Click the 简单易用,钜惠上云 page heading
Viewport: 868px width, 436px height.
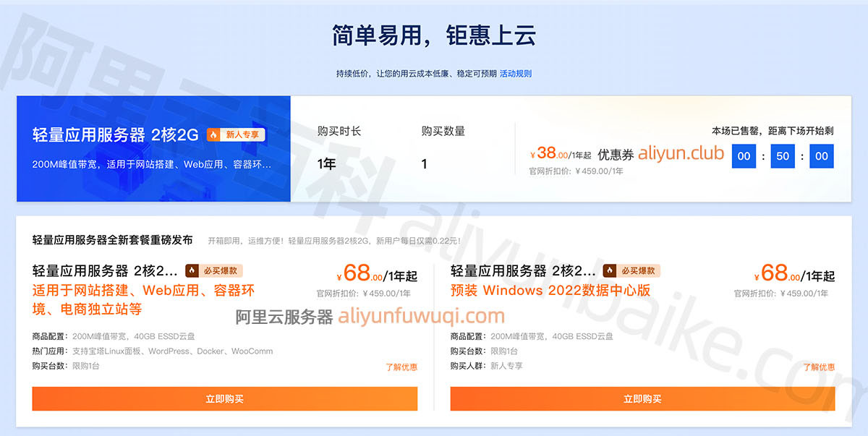434,35
